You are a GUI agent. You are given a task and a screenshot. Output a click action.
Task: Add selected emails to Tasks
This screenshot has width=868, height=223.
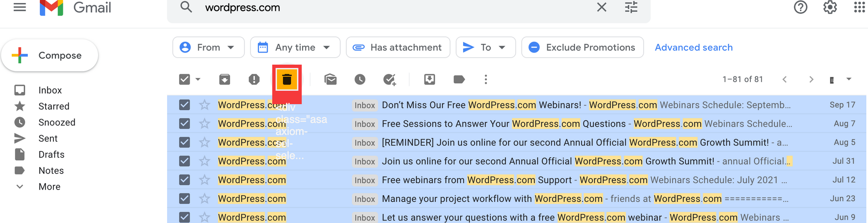[x=389, y=79]
